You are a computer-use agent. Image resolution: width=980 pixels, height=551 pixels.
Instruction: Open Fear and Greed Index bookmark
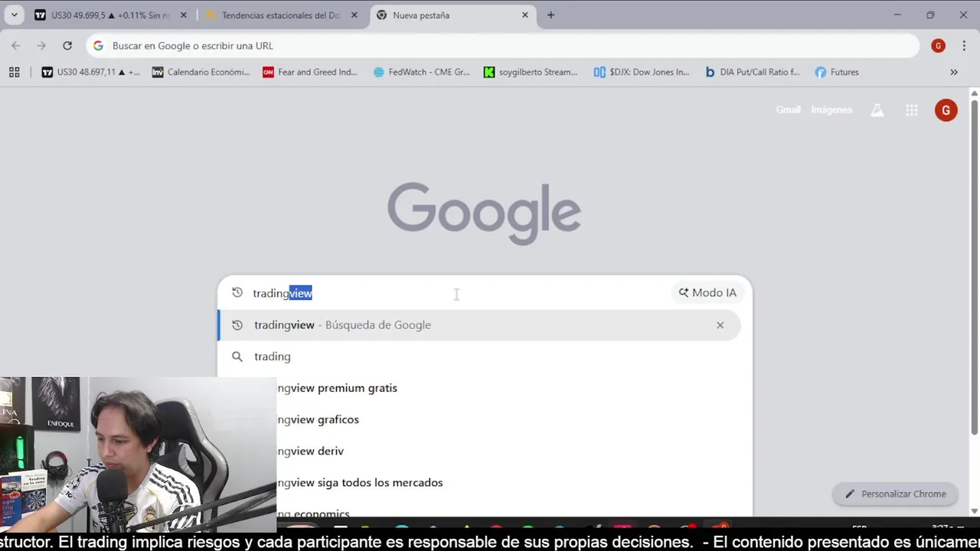coord(310,72)
